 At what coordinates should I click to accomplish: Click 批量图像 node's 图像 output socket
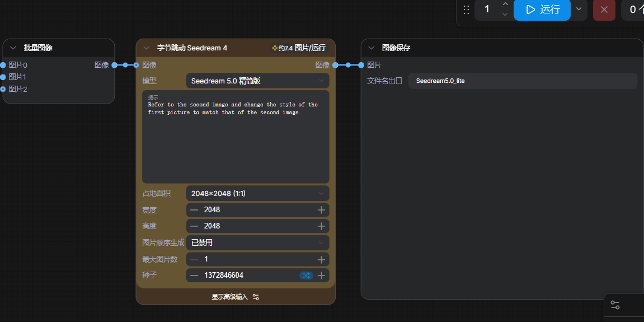pos(114,65)
